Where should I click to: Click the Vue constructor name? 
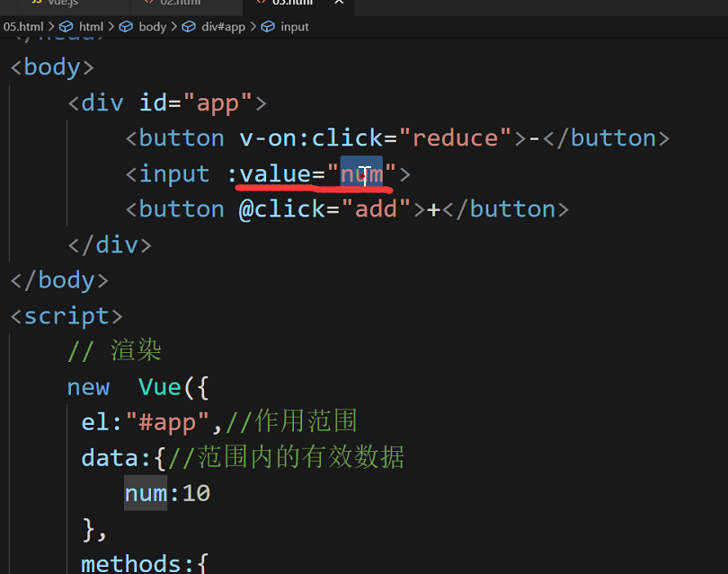(x=160, y=387)
